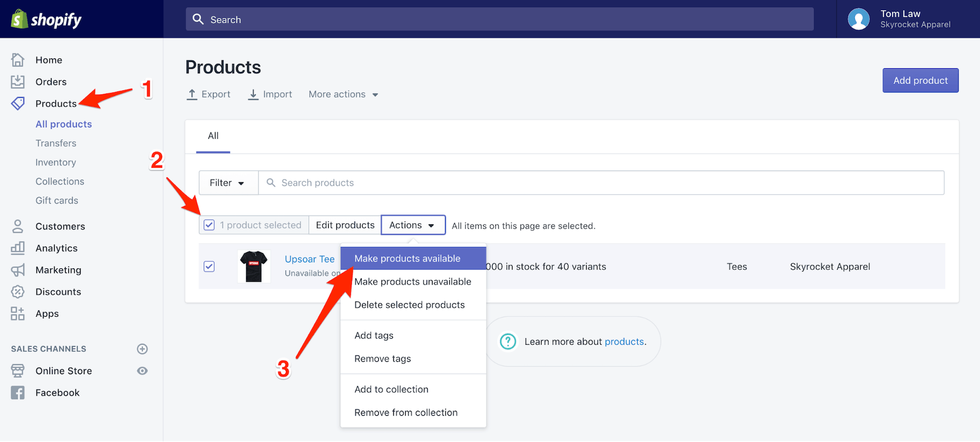Viewport: 980px width, 442px height.
Task: Open the Upsoar Tee product link
Action: [x=309, y=259]
